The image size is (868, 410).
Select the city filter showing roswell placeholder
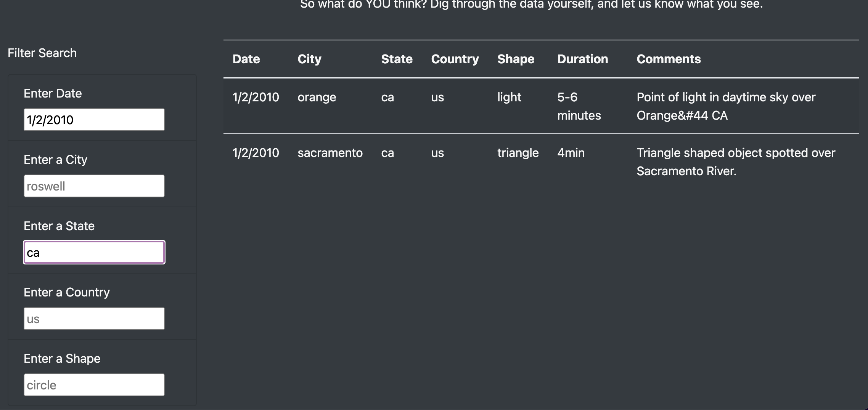94,186
